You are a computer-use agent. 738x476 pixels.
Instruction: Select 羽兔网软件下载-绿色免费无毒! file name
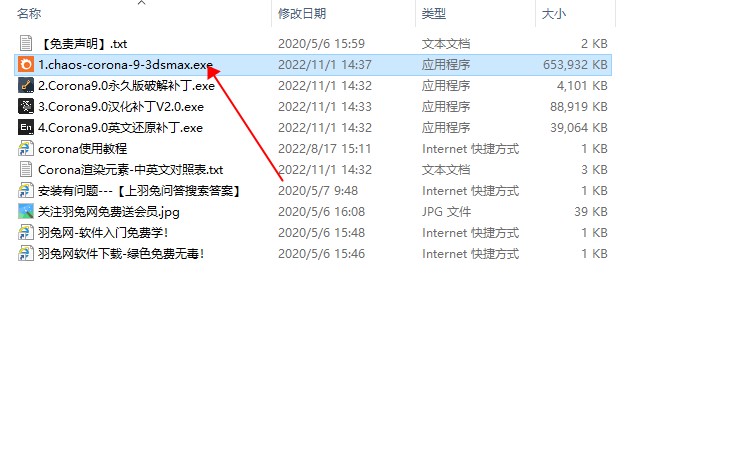tap(121, 254)
